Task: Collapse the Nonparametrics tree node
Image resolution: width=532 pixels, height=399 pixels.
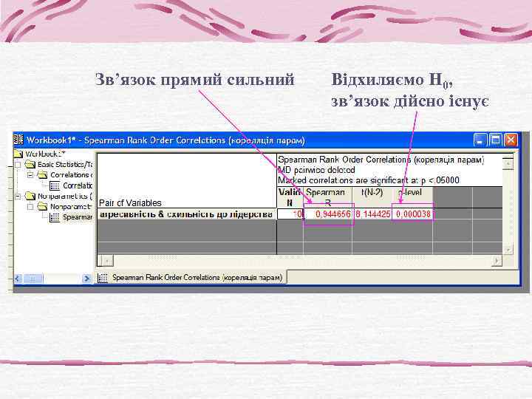Action: click(x=18, y=196)
